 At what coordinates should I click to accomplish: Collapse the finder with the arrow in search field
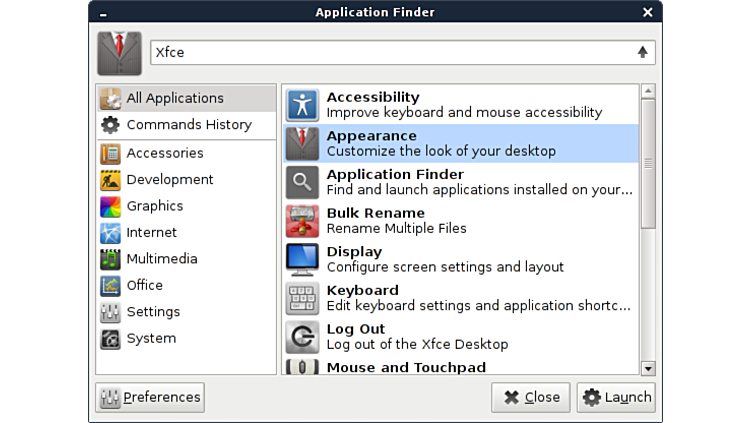pos(642,52)
